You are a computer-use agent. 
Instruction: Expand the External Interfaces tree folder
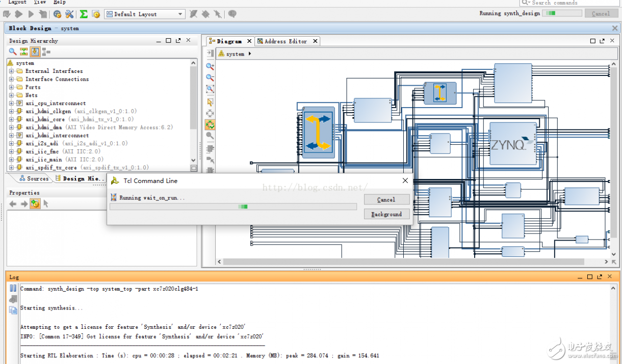(11, 71)
